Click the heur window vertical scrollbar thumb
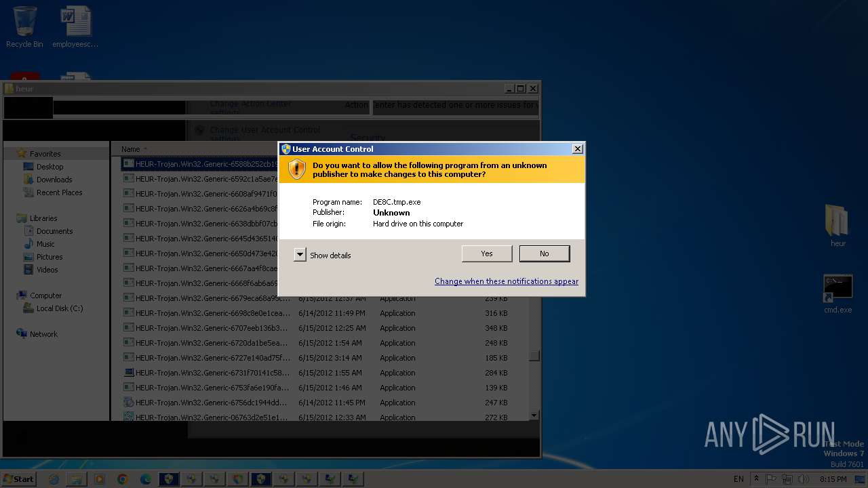Viewport: 868px width, 488px height. click(534, 356)
